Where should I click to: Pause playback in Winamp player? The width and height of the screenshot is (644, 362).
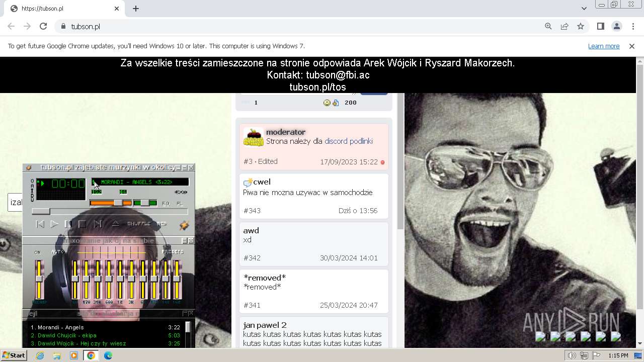(x=68, y=224)
